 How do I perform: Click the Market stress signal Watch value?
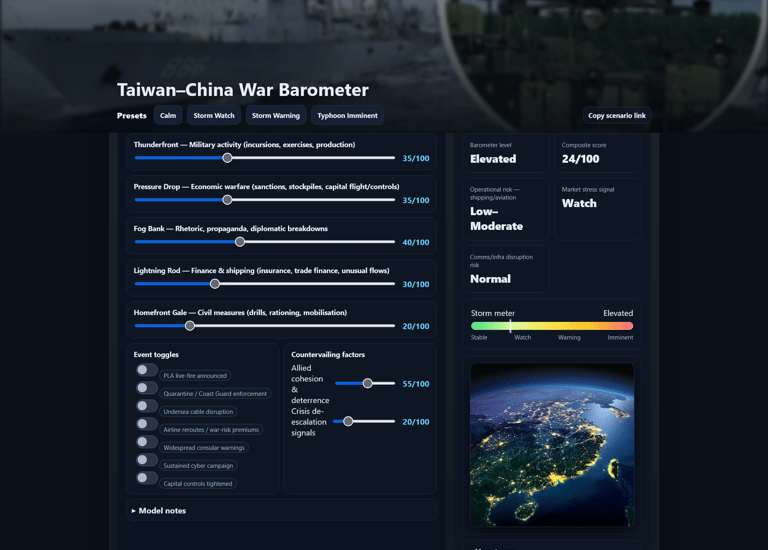point(579,203)
